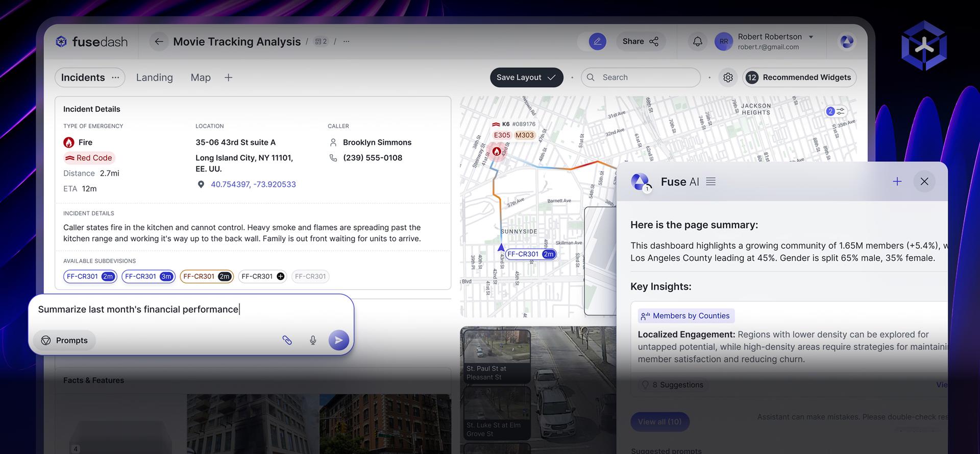Open notifications bell
Viewport: 980px width, 454px height.
pos(697,41)
